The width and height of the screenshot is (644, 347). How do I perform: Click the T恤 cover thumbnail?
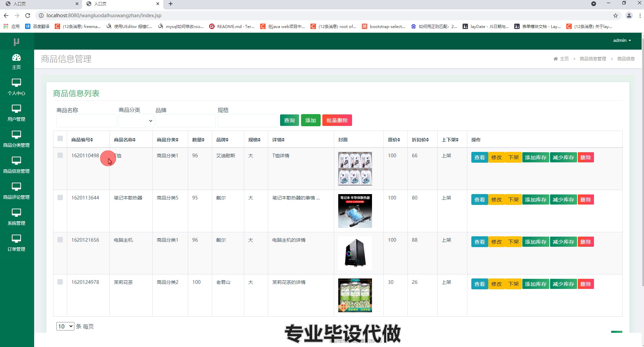click(355, 169)
